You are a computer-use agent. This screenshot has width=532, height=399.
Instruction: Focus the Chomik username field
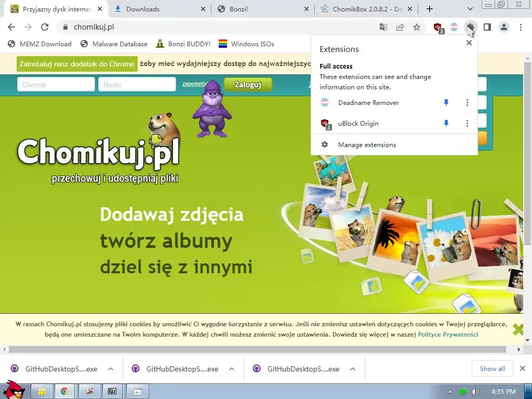click(56, 85)
